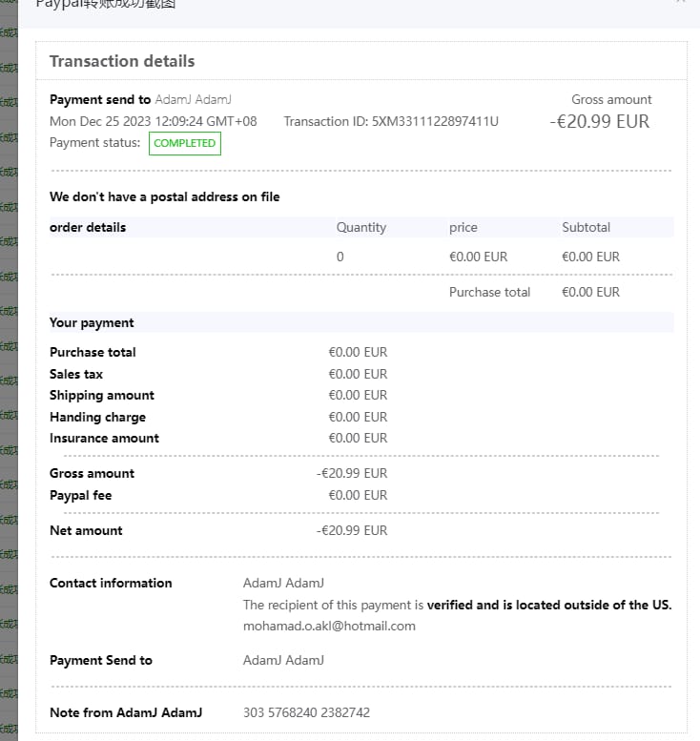
Task: Click the order details header label
Action: pyautogui.click(x=88, y=227)
